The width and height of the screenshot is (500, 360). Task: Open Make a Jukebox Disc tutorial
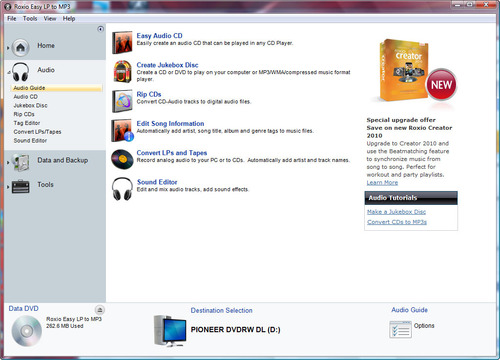(x=396, y=212)
